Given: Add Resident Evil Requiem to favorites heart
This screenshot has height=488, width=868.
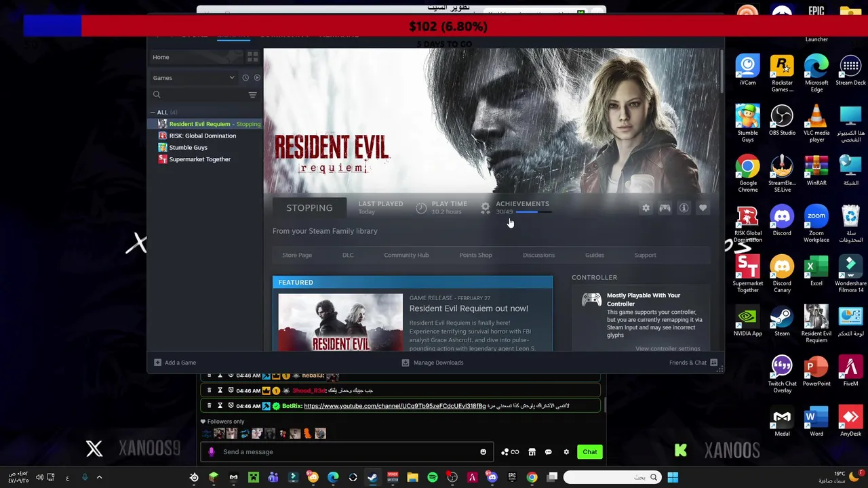Looking at the screenshot, I should pos(703,208).
